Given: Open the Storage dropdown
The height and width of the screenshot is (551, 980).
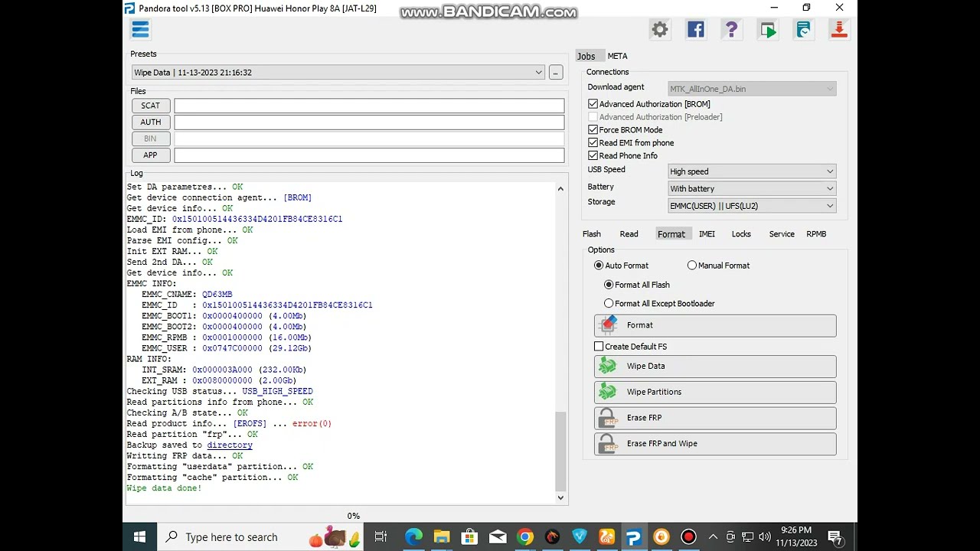Looking at the screenshot, I should [752, 205].
